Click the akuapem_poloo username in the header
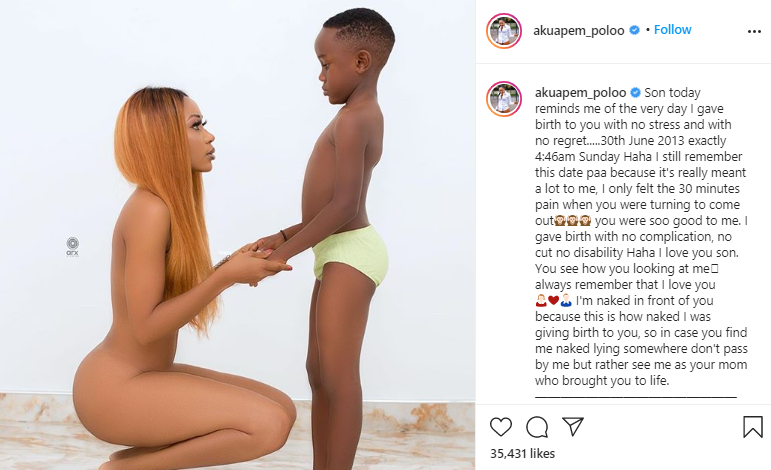The image size is (771, 470). 579,30
